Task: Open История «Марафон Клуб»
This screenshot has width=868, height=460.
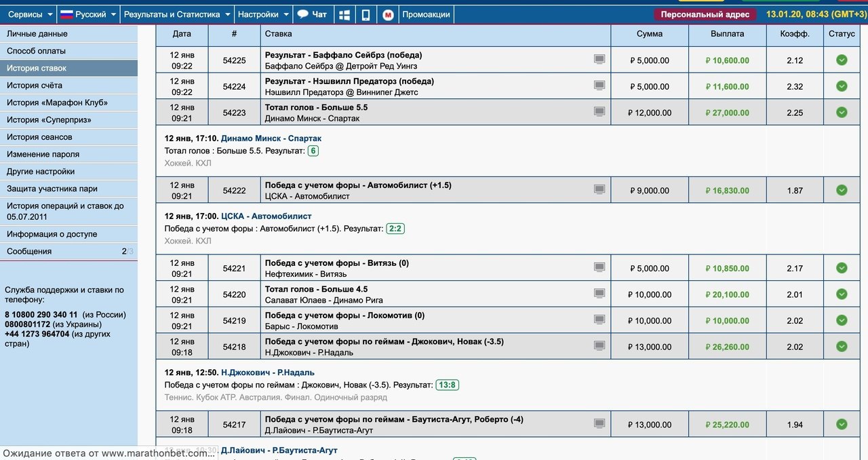Action: 68,102
